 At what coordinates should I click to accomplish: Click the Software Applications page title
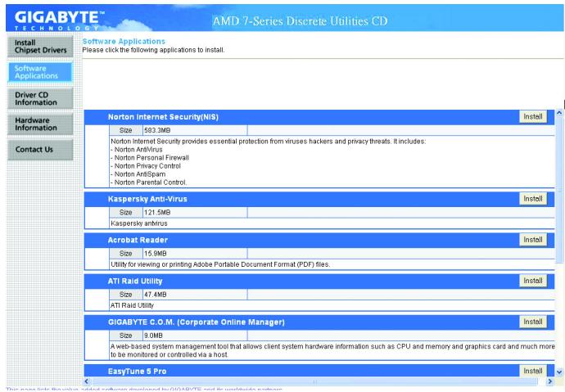(124, 42)
